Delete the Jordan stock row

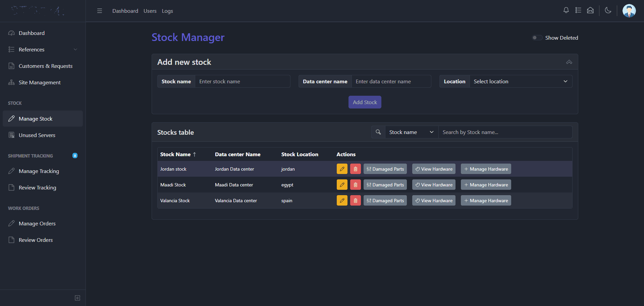pyautogui.click(x=356, y=169)
